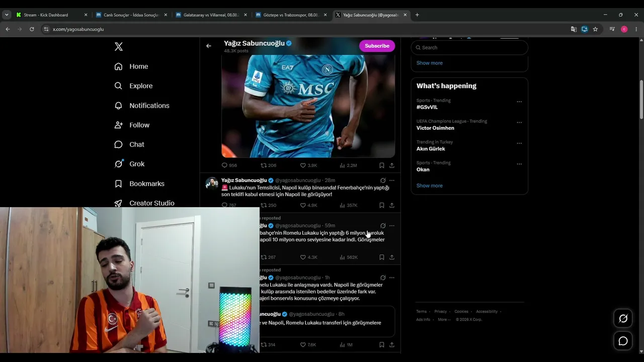Like the post with 4.3K likes
644x362 pixels.
(308, 257)
